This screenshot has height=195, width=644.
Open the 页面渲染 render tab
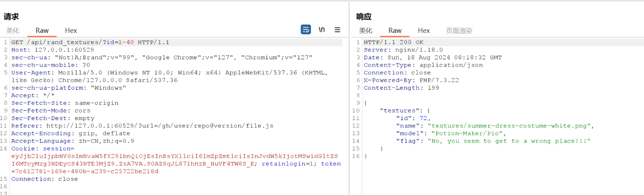pos(459,31)
